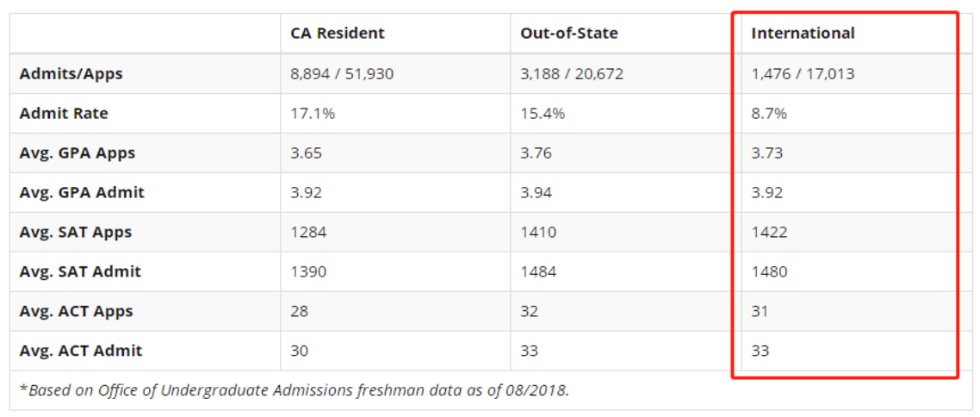980x417 pixels.
Task: Click the Office of Undergraduate Admissions footnote
Action: tap(294, 390)
